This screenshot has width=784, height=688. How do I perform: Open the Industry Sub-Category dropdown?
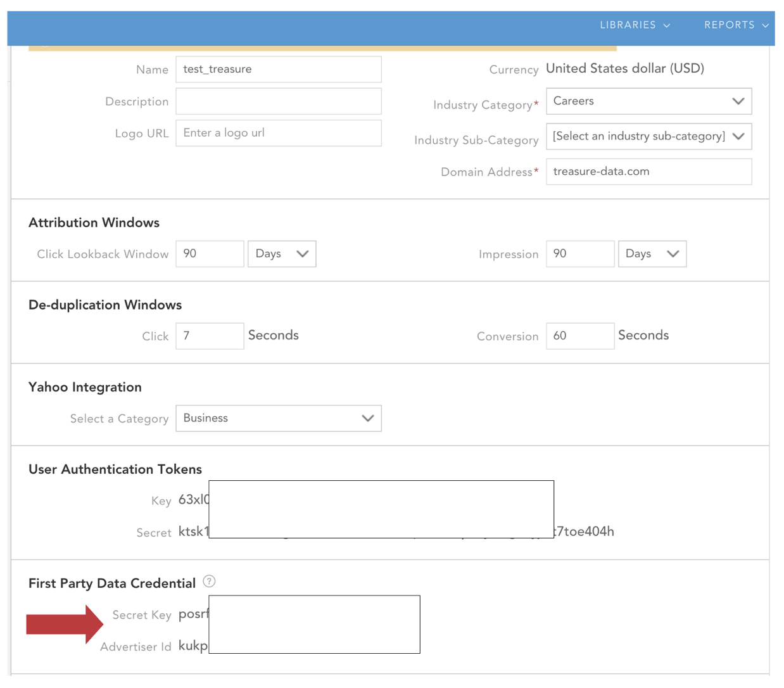click(648, 137)
